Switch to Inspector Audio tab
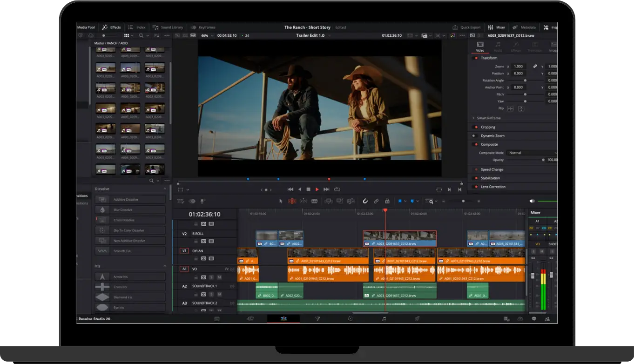The height and width of the screenshot is (364, 634). pos(498,47)
